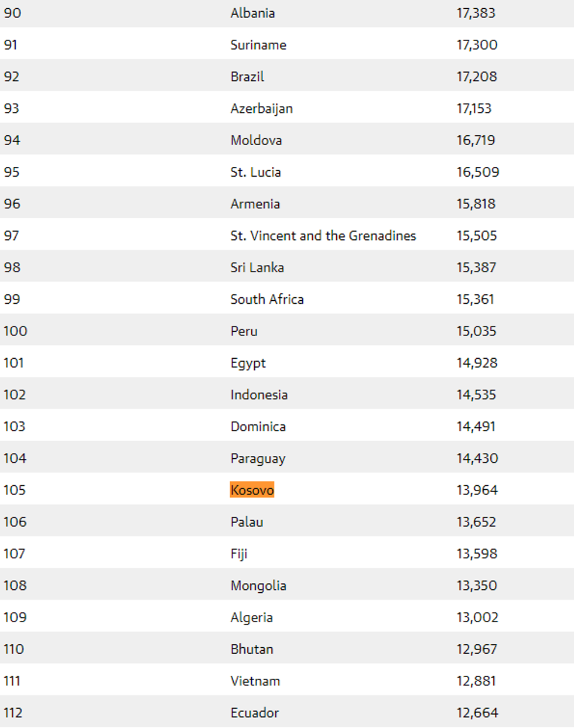Select Azerbaijan in the country column
Viewport: 574px width, 728px height.
pos(261,108)
